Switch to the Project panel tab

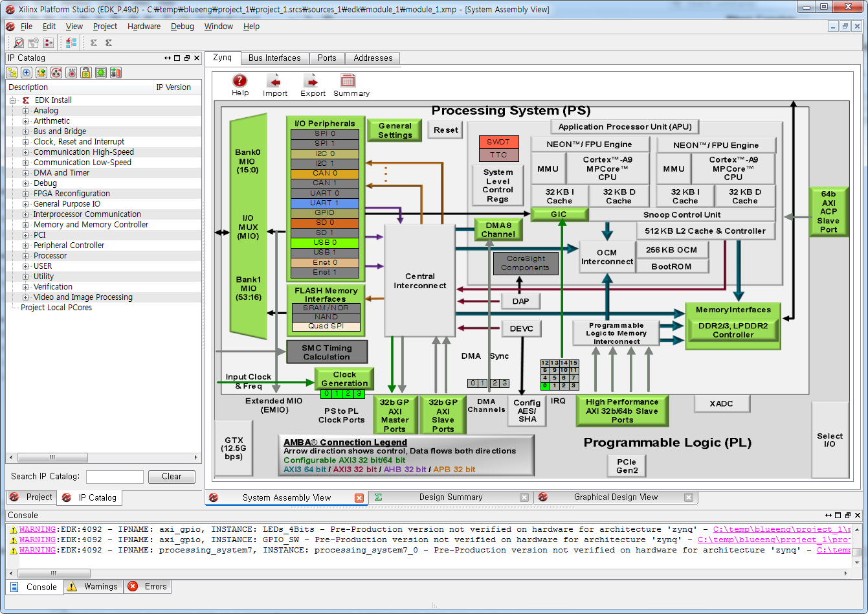pyautogui.click(x=31, y=497)
